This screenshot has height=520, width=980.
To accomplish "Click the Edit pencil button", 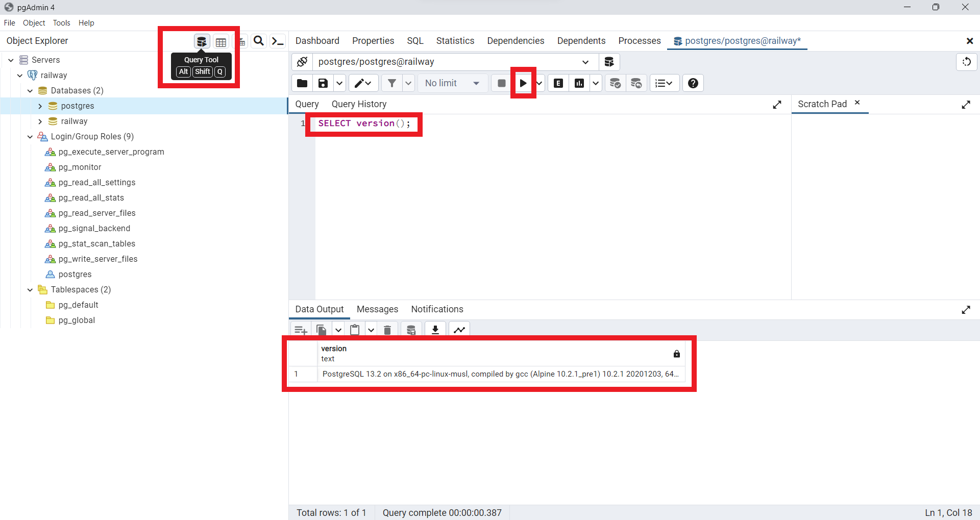I will [363, 83].
